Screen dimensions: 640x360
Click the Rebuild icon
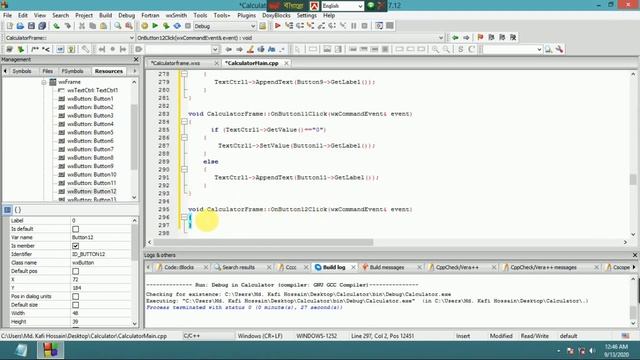177,26
